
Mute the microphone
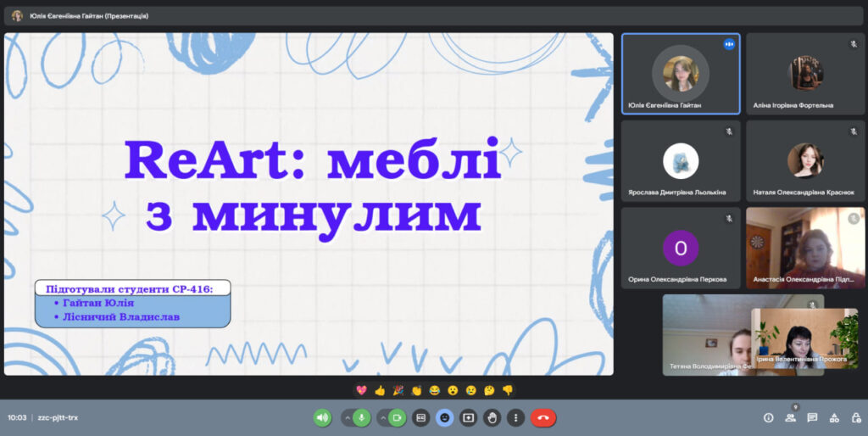(362, 417)
